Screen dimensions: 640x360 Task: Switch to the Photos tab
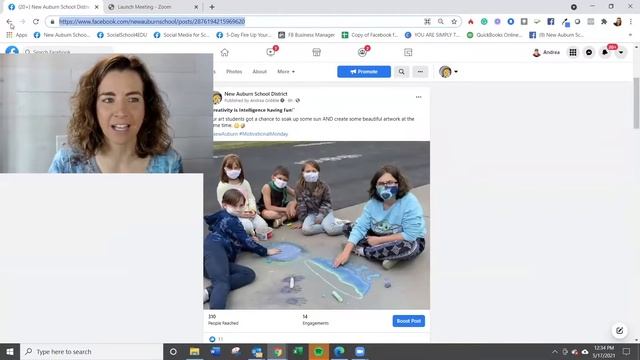pyautogui.click(x=234, y=72)
